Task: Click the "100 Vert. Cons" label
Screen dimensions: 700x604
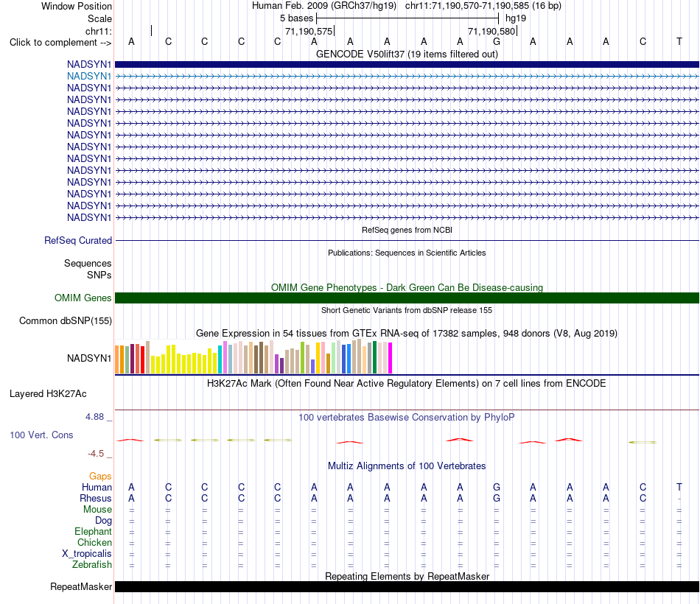Action: 41,435
